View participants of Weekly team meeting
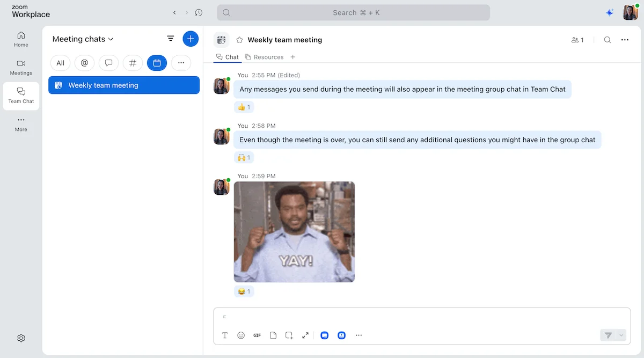 pyautogui.click(x=577, y=40)
